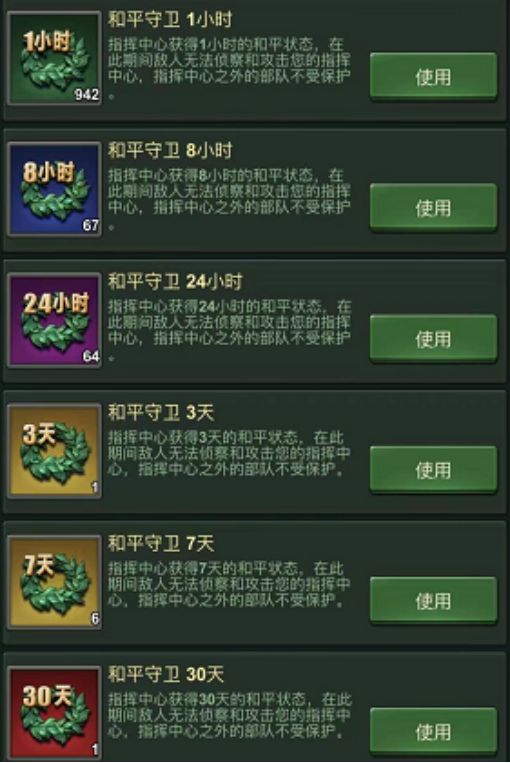Select the 和平守卫 1小时 title text
The width and height of the screenshot is (510, 763).
click(170, 19)
